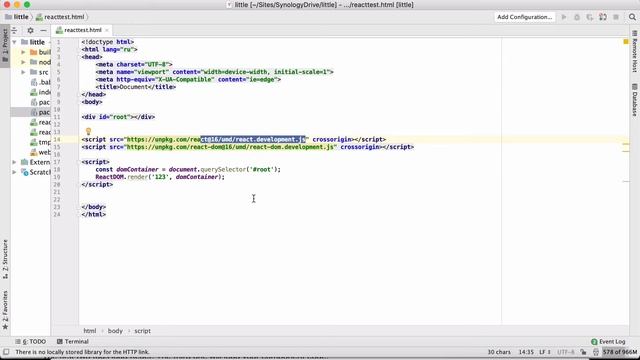Viewport: 640px width, 360px height.
Task: Hide the Project panel with minus icon
Action: click(x=43, y=30)
